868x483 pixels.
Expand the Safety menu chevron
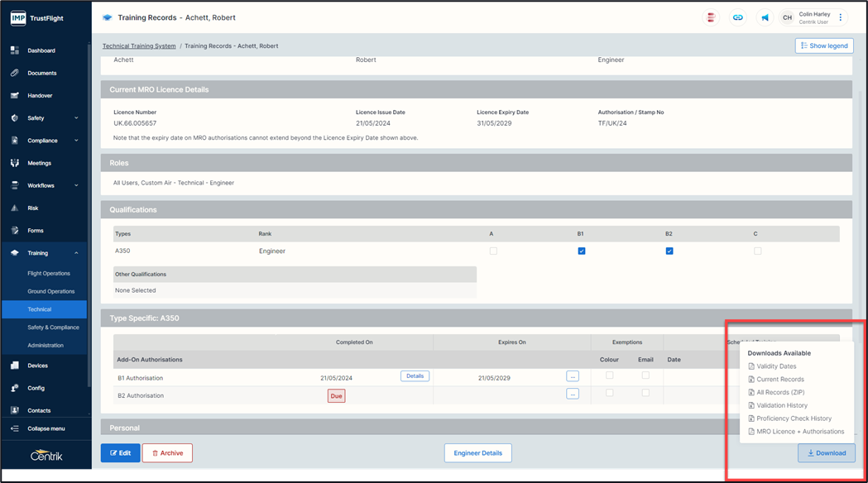click(76, 117)
